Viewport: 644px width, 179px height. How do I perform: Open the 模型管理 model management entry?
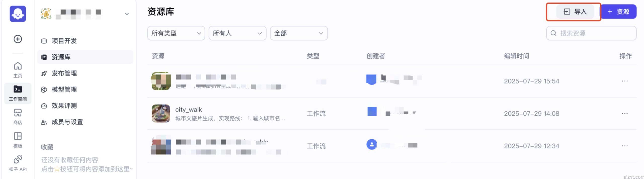pos(64,90)
